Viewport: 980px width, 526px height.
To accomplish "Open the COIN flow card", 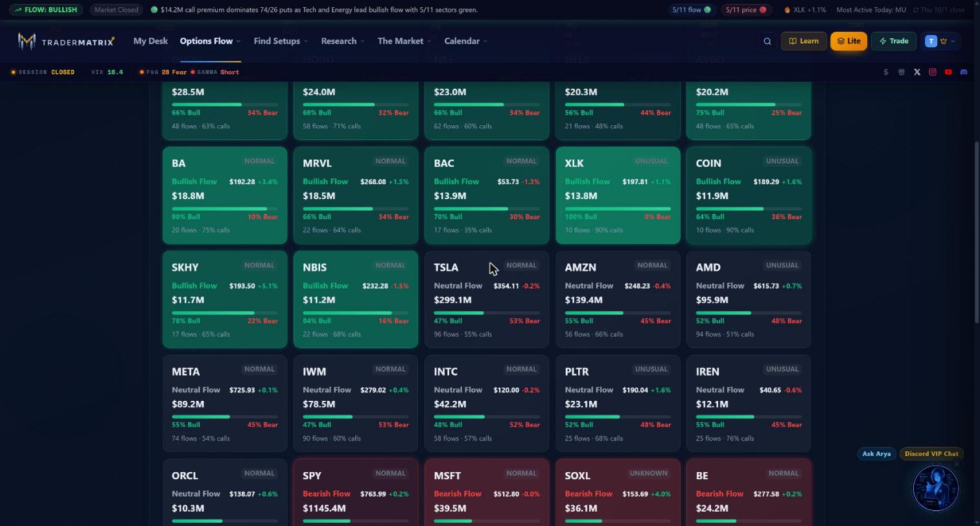I will click(x=749, y=196).
